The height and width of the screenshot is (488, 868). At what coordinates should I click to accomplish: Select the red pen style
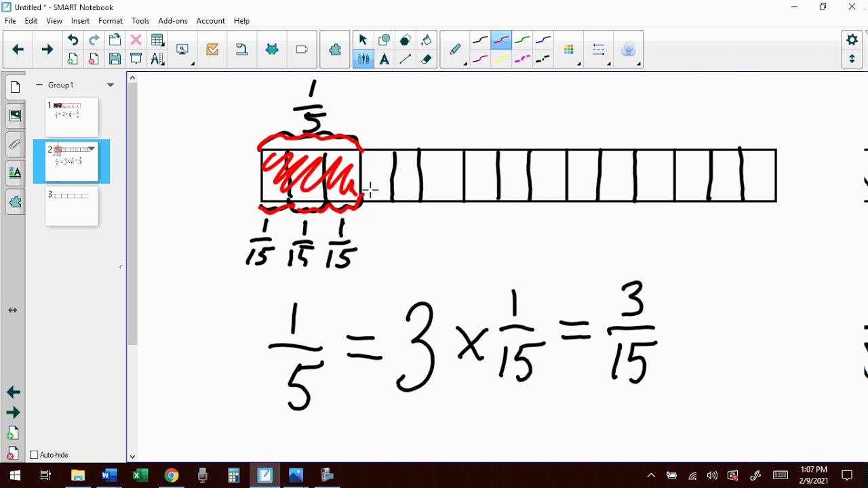(x=501, y=40)
